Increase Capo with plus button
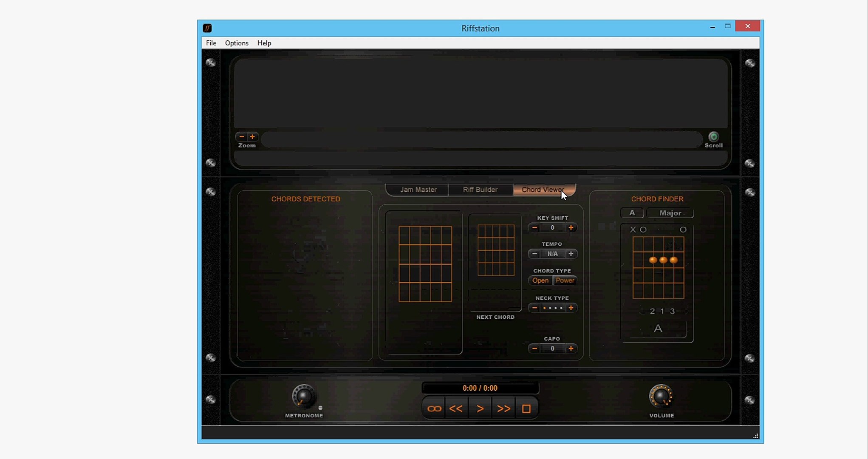The height and width of the screenshot is (459, 868). tap(571, 348)
